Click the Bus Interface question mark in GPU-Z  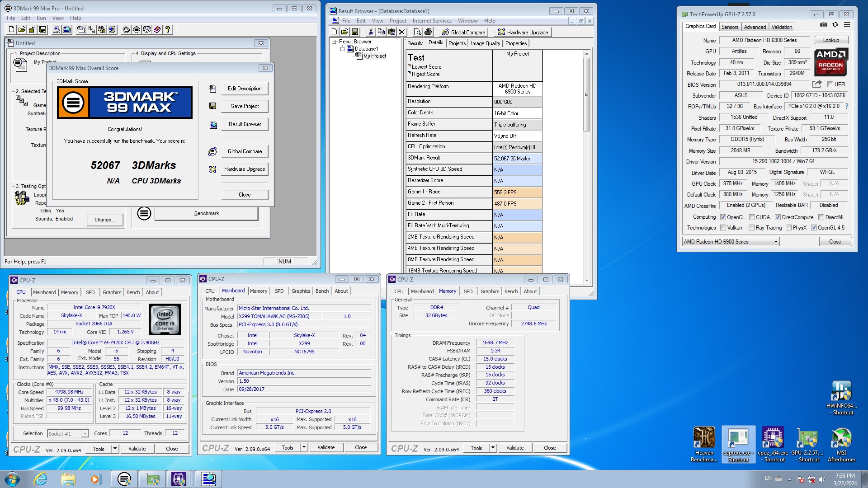(847, 106)
